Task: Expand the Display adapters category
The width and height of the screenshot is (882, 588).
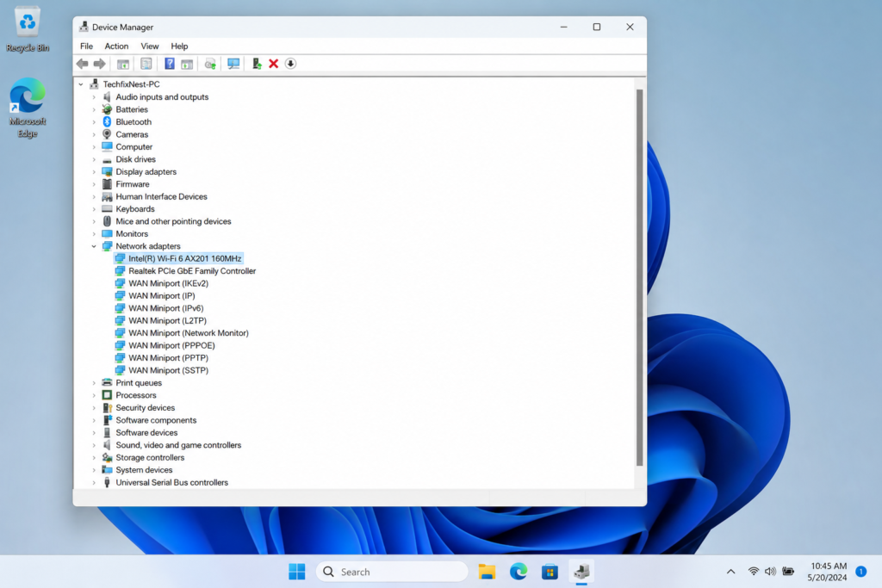Action: (x=94, y=172)
